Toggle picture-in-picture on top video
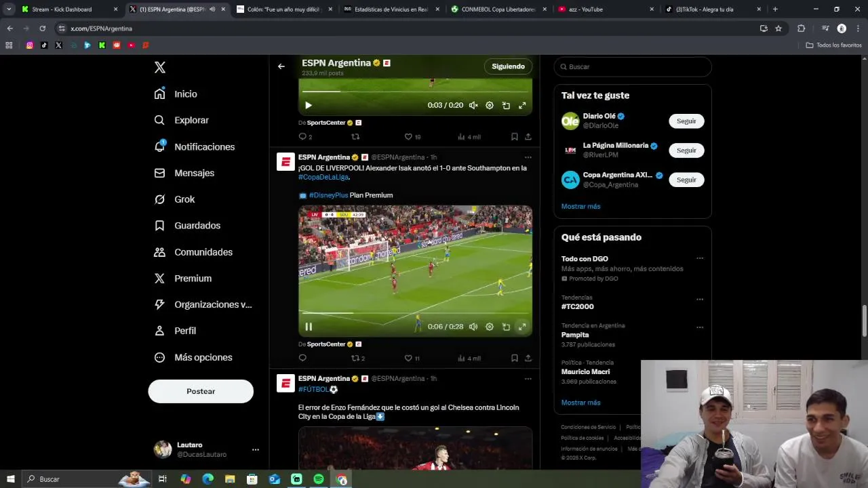Image resolution: width=868 pixels, height=488 pixels. click(x=506, y=105)
